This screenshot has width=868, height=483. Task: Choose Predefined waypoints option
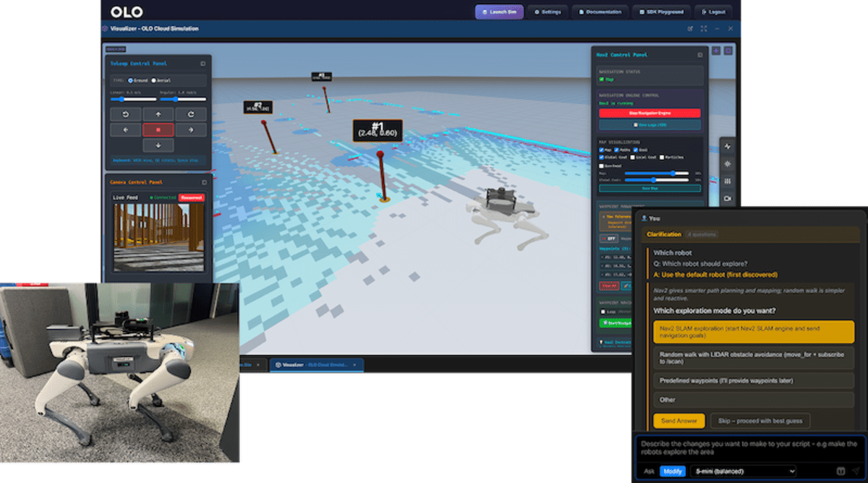point(754,380)
